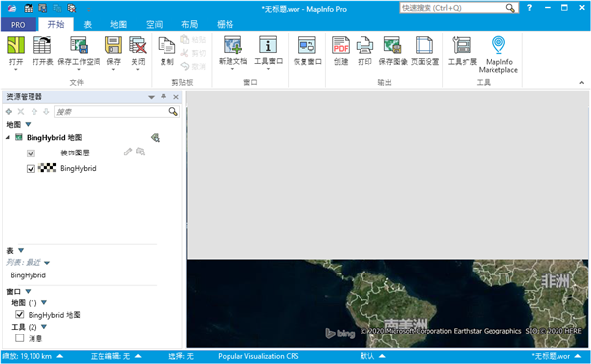Screen dimensions: 591x364
Task: Click the move layer down arrow icon
Action: 46,112
